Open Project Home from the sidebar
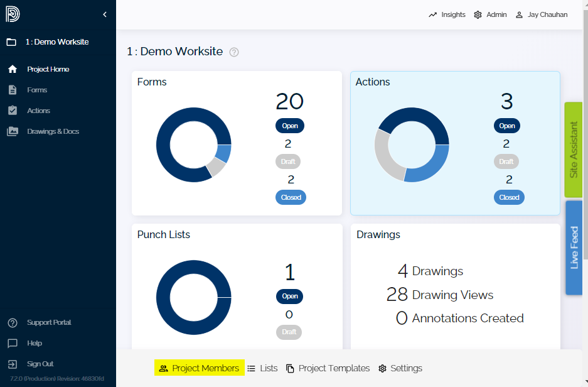This screenshot has width=588, height=387. tap(48, 69)
